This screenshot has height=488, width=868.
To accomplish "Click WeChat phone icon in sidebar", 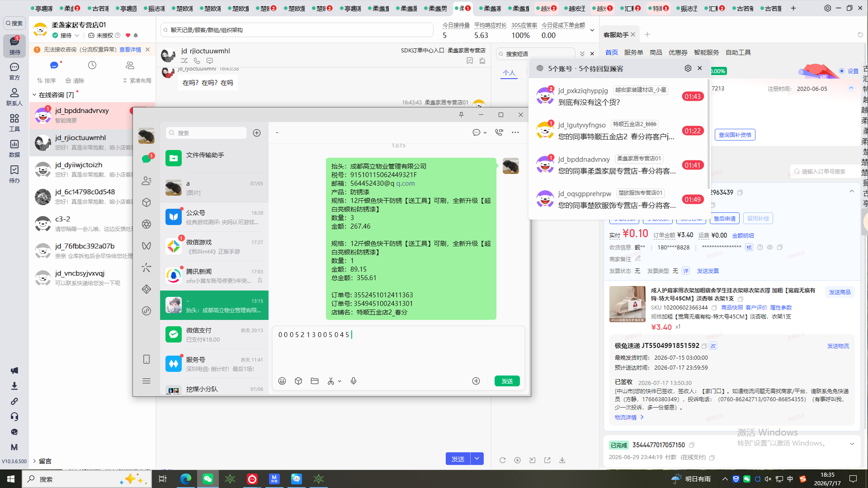I will pos(146,359).
